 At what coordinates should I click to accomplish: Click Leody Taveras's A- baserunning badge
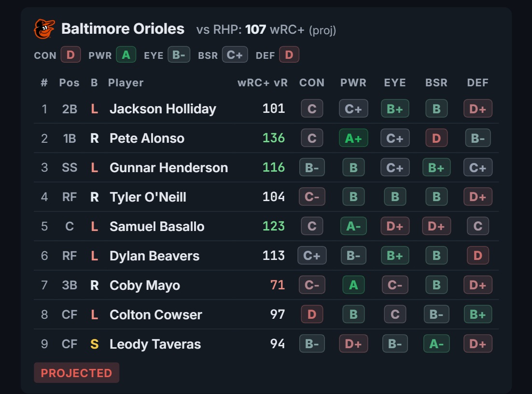[436, 344]
